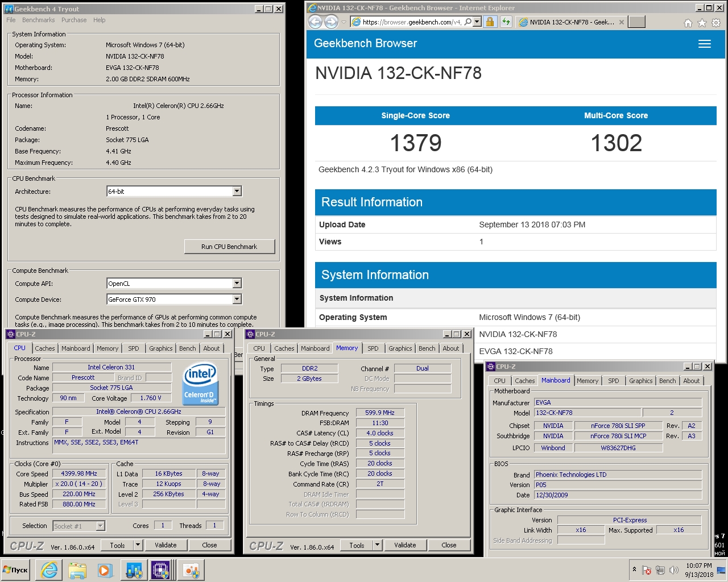This screenshot has height=582, width=728.
Task: Click Run CPU Benchmark button
Action: pyautogui.click(x=229, y=247)
